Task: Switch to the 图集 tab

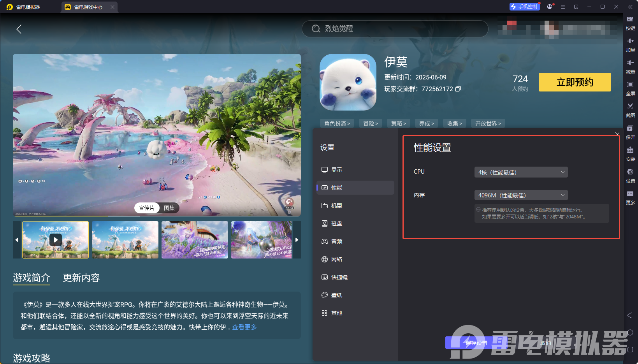Action: click(169, 208)
